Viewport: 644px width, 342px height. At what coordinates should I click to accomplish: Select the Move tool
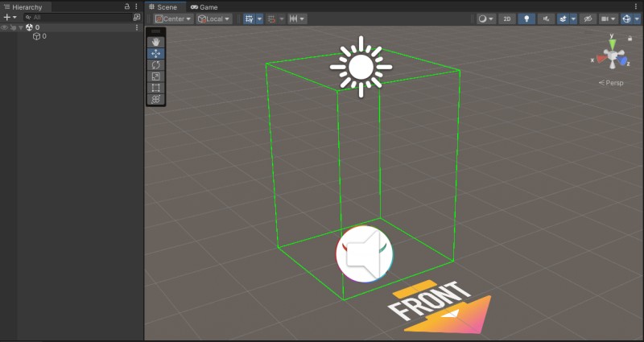156,53
